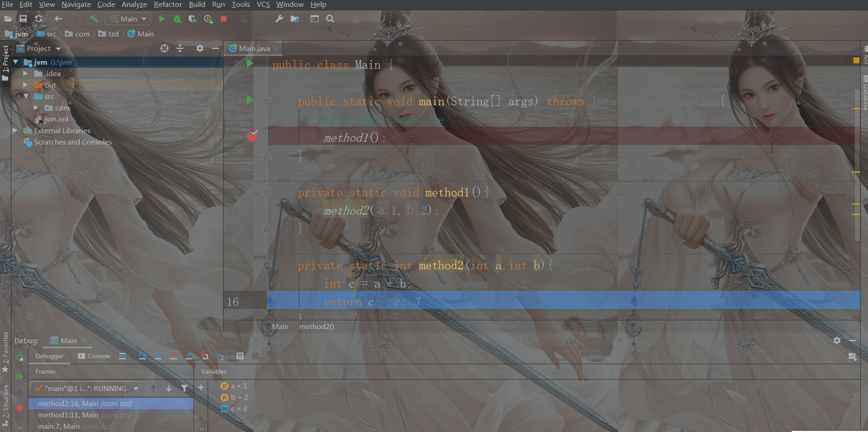Open the Refactor menu

tap(168, 5)
